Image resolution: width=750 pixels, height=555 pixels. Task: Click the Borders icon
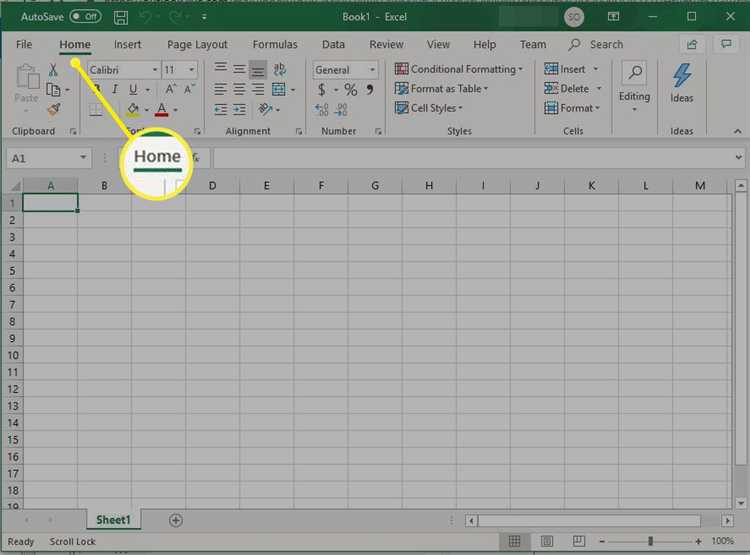point(96,111)
